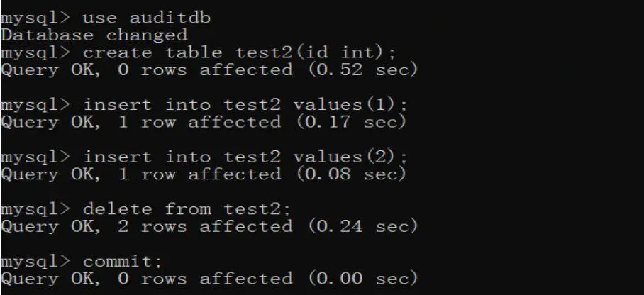Click the mysql> prompt before 'delete from'
Image resolution: width=644 pixels, height=295 pixels.
point(35,209)
